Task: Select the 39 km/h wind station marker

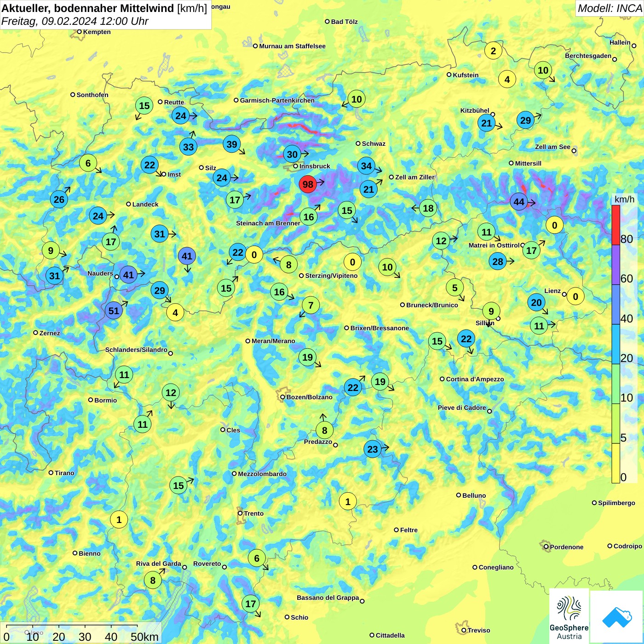Action: (232, 144)
